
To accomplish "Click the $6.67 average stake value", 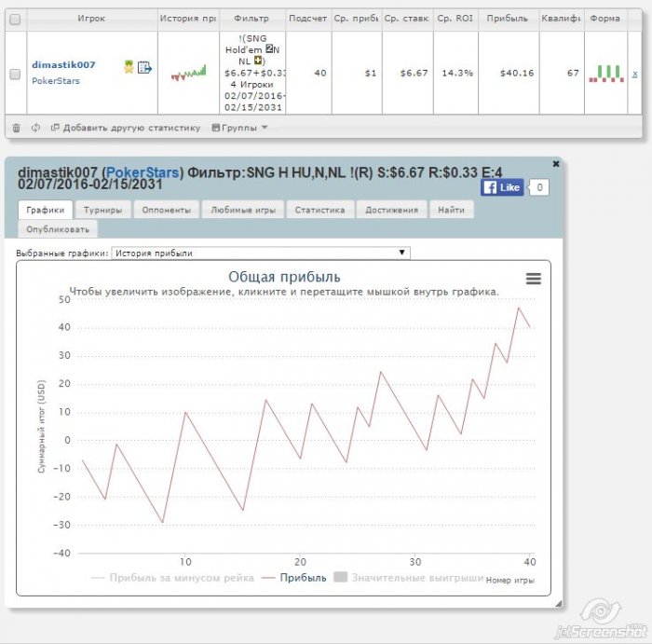I will pos(414,74).
